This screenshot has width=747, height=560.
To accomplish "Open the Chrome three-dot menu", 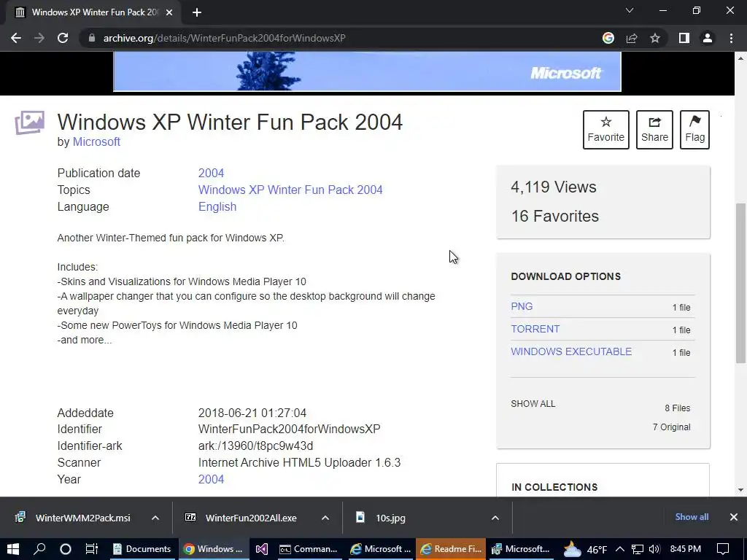I will (731, 38).
